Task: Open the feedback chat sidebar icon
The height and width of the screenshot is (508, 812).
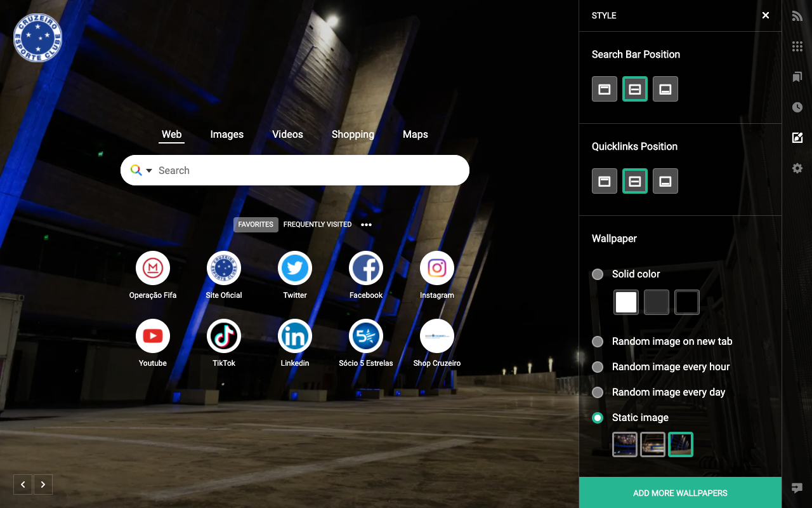Action: [797, 488]
